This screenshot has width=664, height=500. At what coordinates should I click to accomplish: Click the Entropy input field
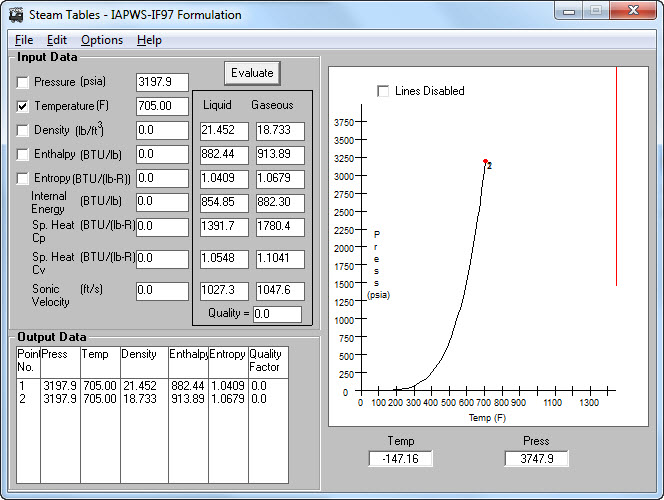coord(162,179)
